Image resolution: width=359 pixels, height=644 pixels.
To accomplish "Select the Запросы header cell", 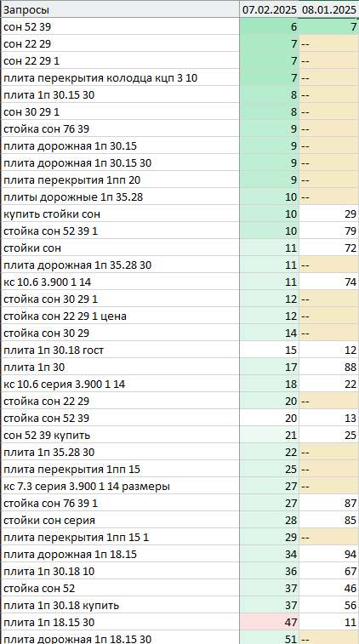I will point(120,9).
